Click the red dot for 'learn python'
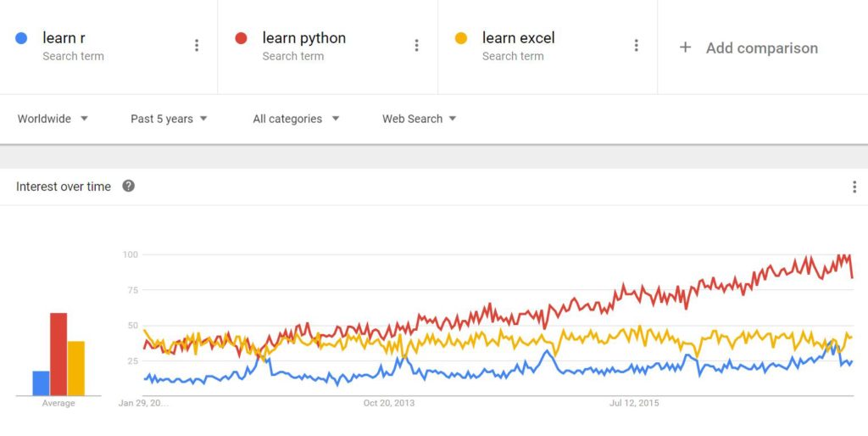Image resolution: width=868 pixels, height=436 pixels. point(242,38)
